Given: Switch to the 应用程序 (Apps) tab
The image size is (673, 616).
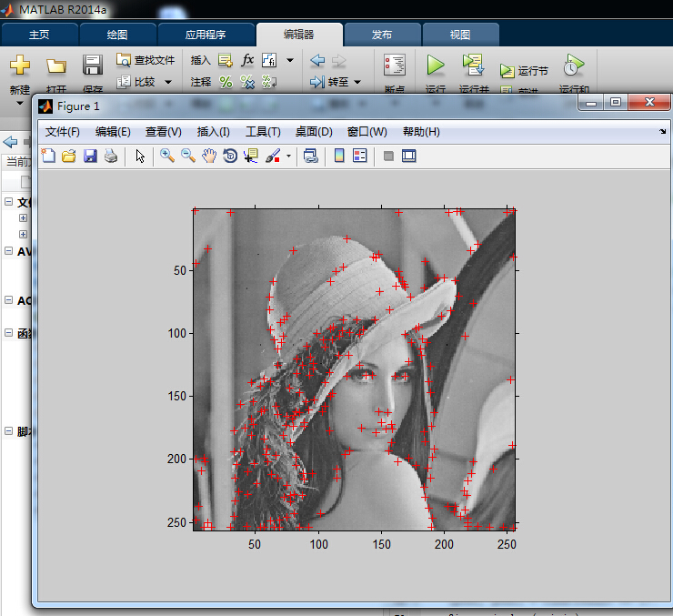Looking at the screenshot, I should pos(206,35).
